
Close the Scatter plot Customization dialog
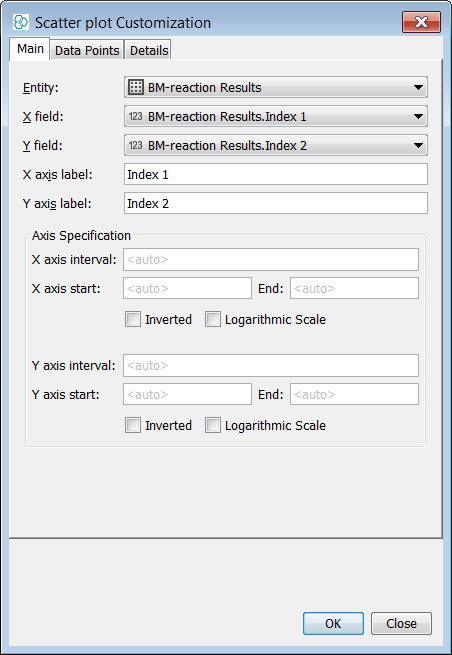(421, 22)
